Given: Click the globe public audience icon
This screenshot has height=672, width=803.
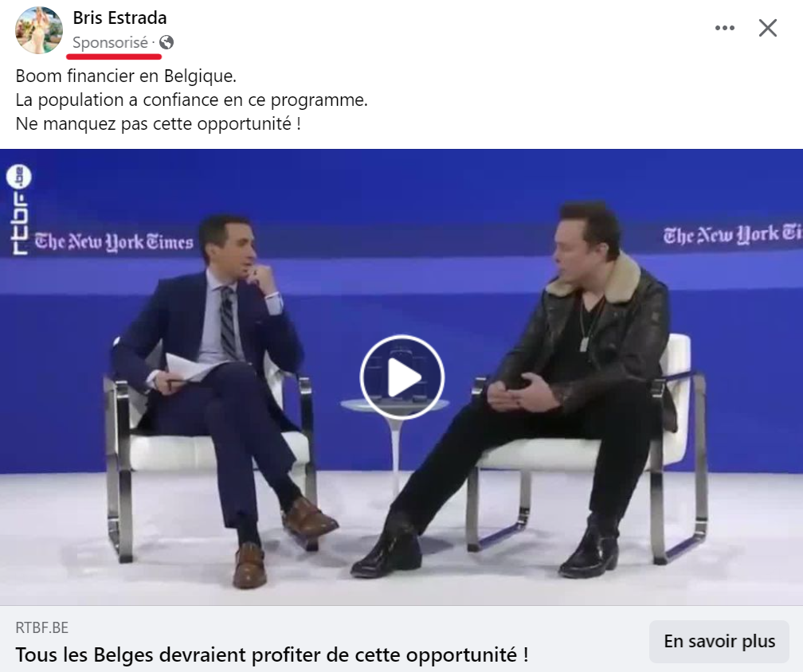Looking at the screenshot, I should click(x=166, y=42).
